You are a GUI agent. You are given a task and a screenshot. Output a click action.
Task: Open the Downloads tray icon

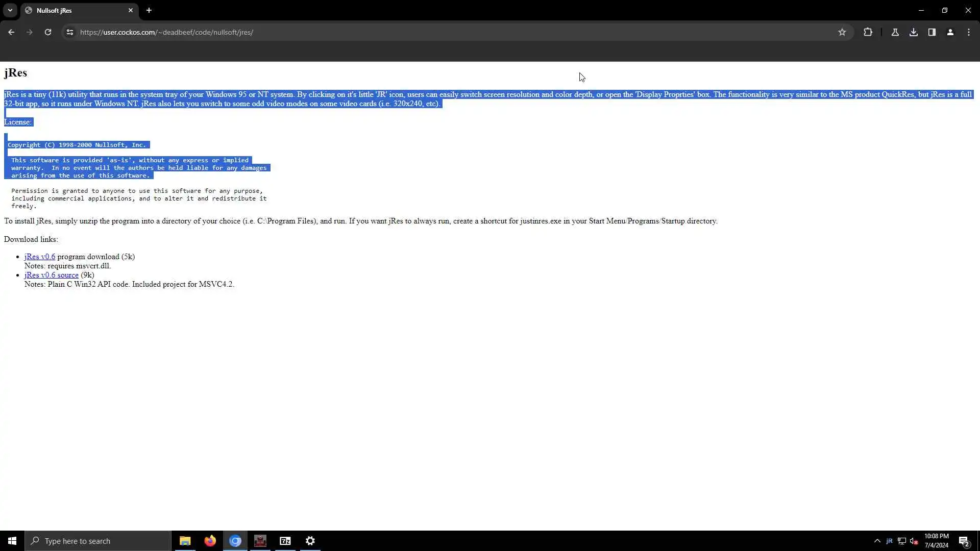pos(913,32)
